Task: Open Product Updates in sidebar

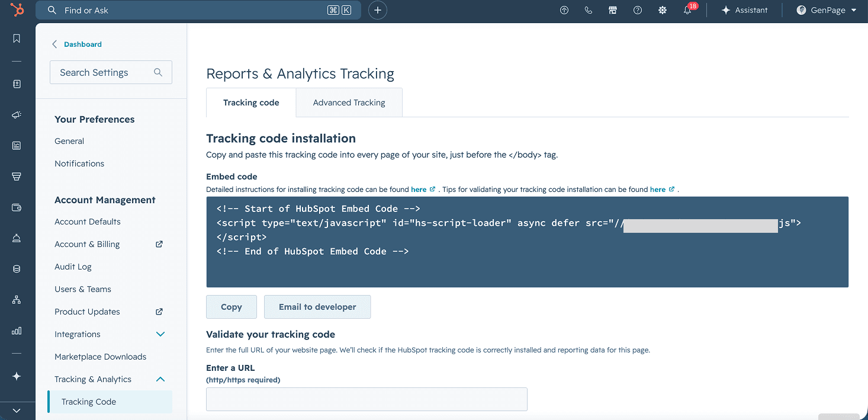Action: (x=87, y=312)
